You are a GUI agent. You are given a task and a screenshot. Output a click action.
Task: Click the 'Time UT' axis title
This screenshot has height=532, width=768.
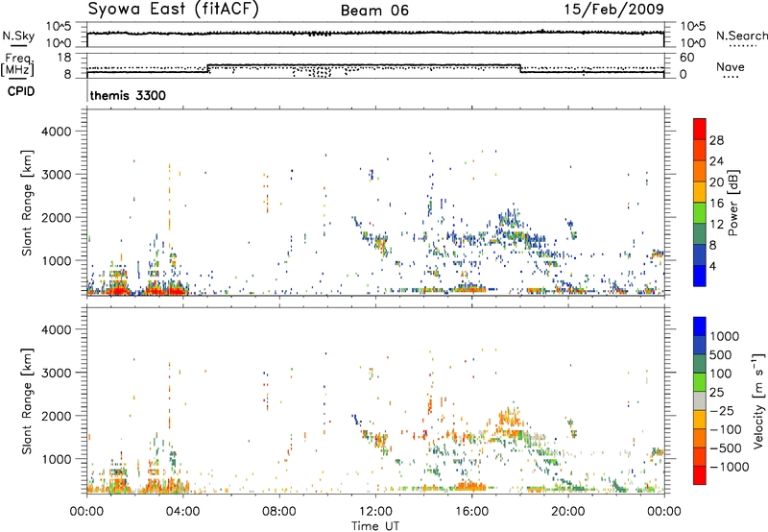pos(375,526)
